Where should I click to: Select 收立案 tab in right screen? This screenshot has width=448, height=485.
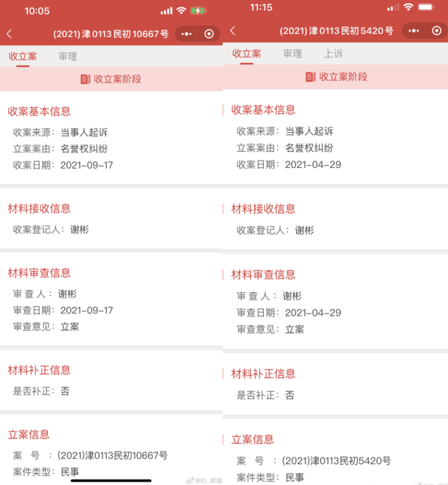246,54
